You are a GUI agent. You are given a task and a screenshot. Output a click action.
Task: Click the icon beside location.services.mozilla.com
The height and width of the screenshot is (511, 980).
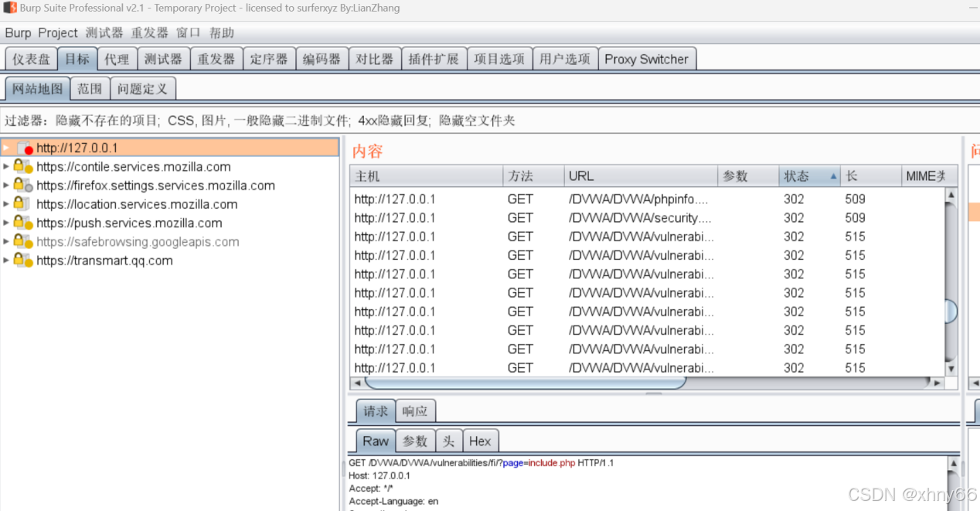(23, 204)
